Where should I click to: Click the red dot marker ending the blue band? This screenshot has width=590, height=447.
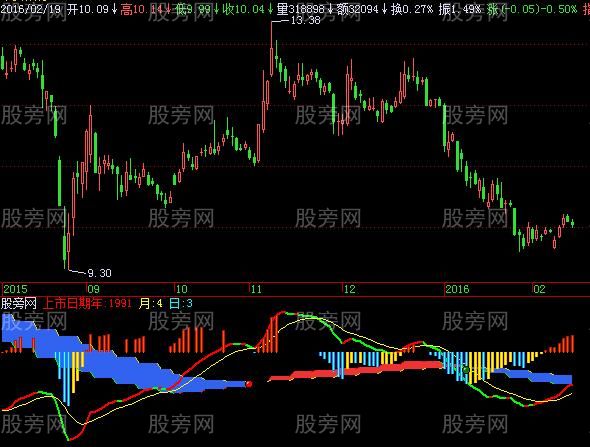249,384
